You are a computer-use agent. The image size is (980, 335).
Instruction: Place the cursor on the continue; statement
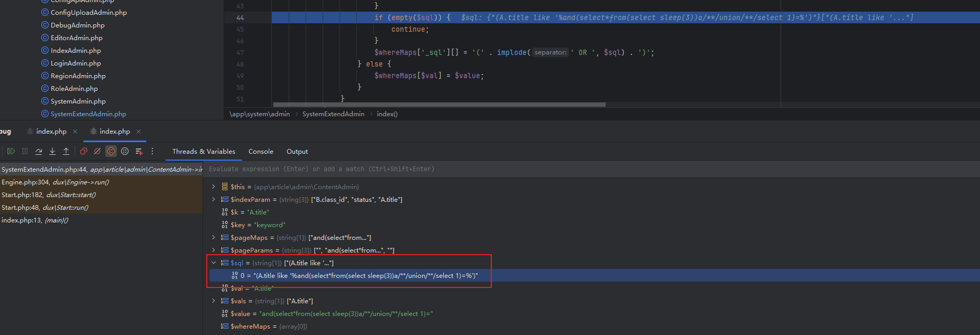(410, 29)
